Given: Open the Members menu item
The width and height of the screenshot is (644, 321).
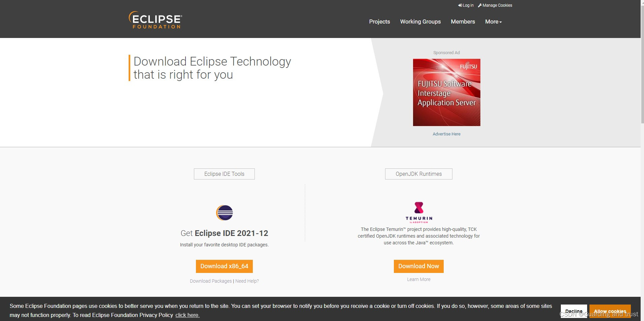Looking at the screenshot, I should [x=463, y=22].
